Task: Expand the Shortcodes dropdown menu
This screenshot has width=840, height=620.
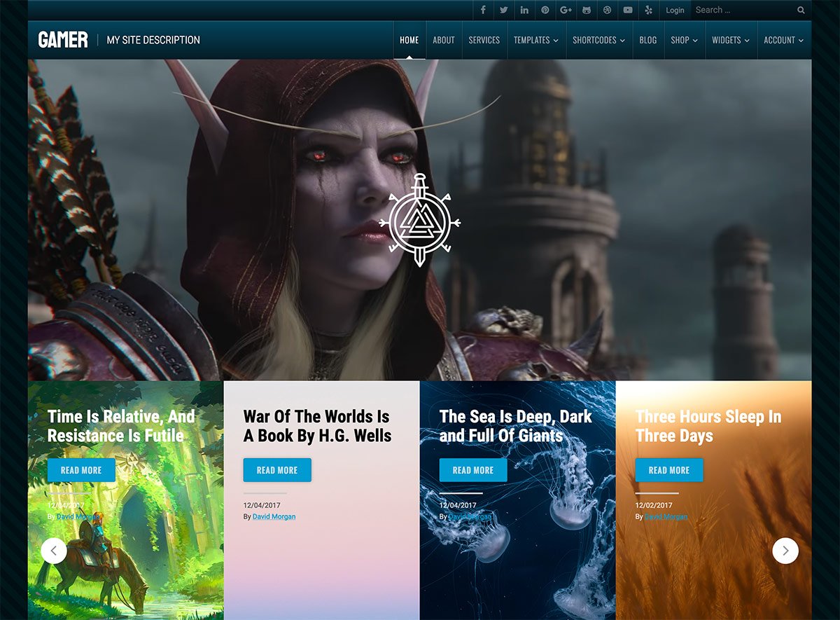Action: tap(599, 40)
